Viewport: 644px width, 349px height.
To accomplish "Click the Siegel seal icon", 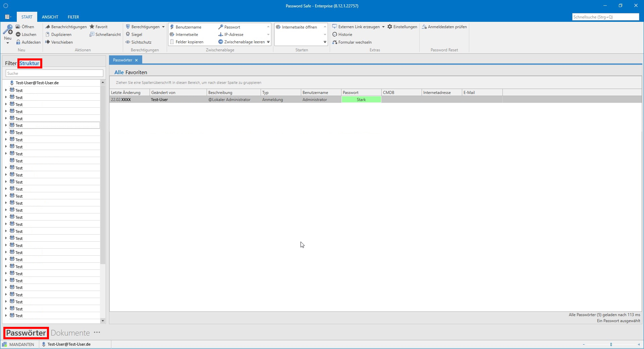I will [x=128, y=35].
